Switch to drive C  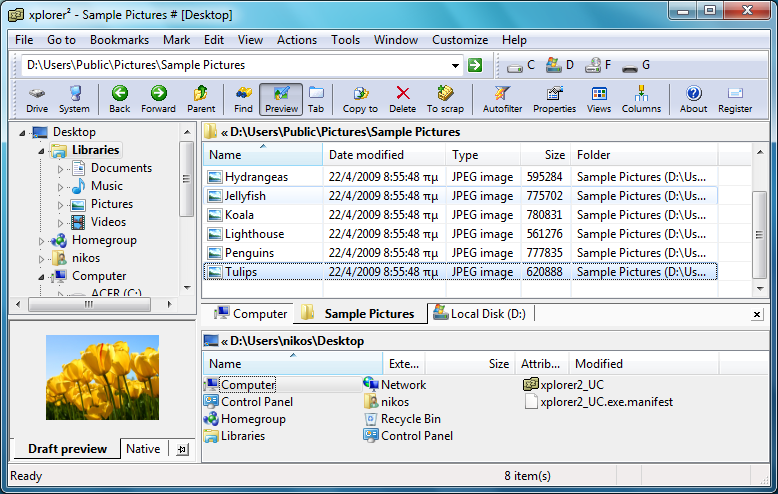pyautogui.click(x=521, y=65)
